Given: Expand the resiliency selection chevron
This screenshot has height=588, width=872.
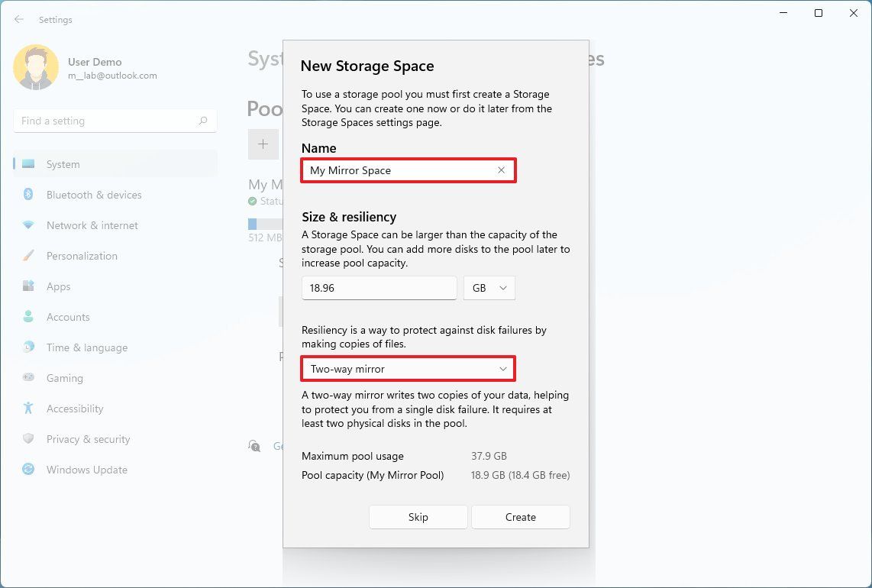Looking at the screenshot, I should point(503,369).
